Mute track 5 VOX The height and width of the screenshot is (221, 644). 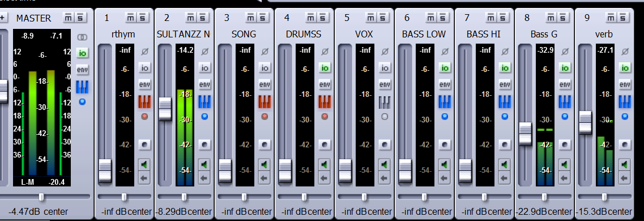pos(371,18)
